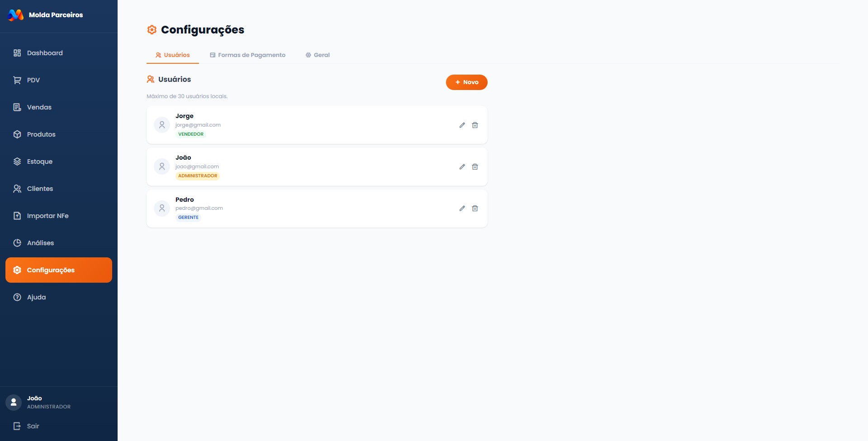Delete user Jorge with trash icon
868x441 pixels.
pyautogui.click(x=475, y=125)
